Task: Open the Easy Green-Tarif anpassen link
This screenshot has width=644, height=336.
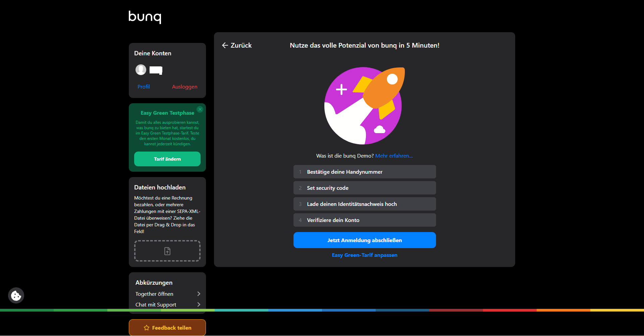Action: tap(365, 255)
